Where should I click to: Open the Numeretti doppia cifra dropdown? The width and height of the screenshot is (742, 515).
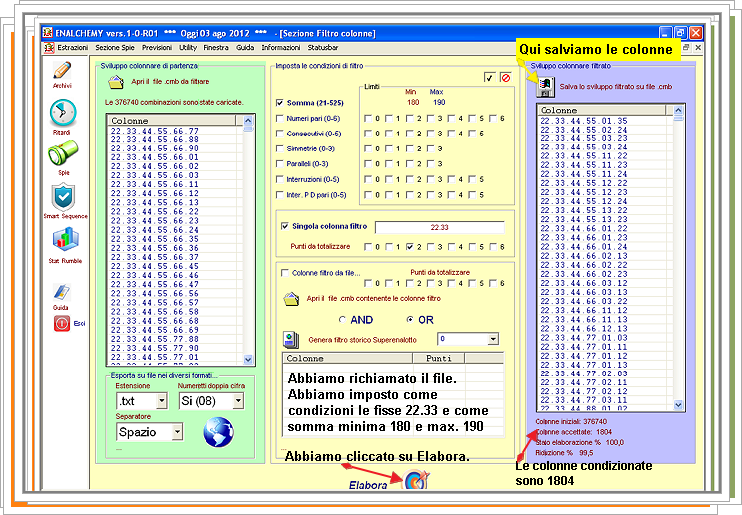coord(238,401)
